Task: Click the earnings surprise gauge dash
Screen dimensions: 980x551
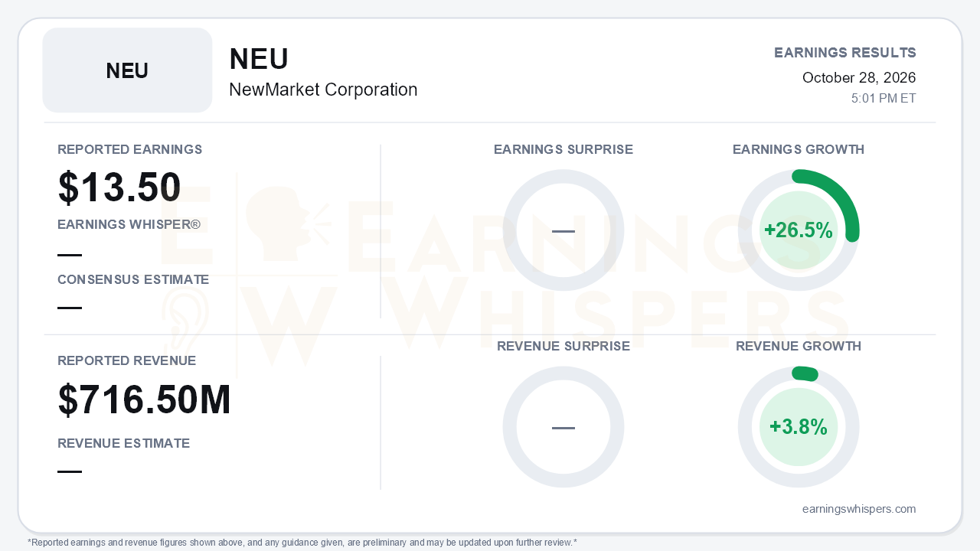Action: pos(563,231)
